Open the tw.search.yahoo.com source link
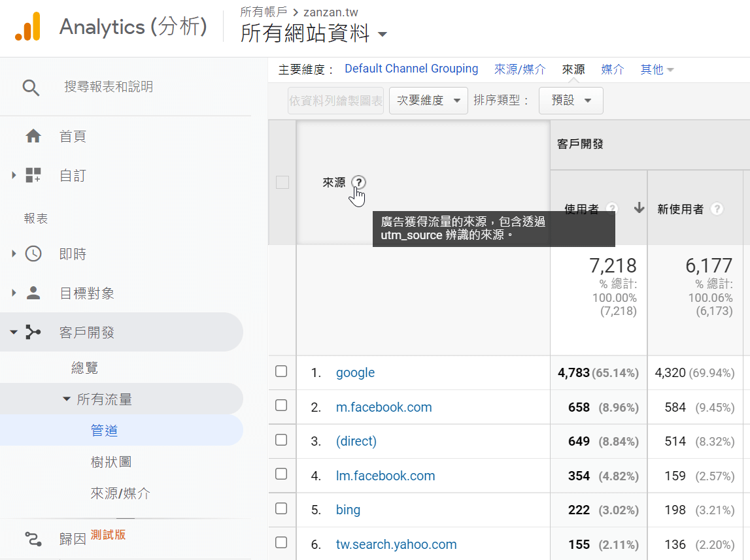 396,544
